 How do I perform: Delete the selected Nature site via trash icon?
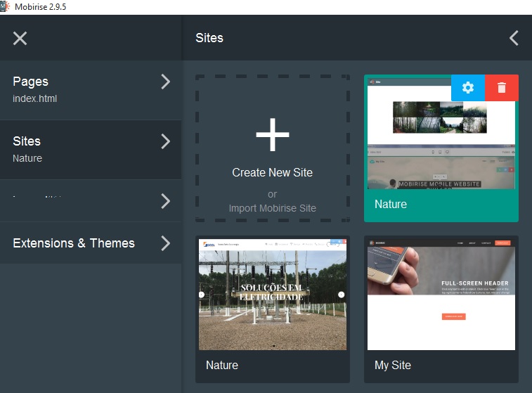click(501, 88)
